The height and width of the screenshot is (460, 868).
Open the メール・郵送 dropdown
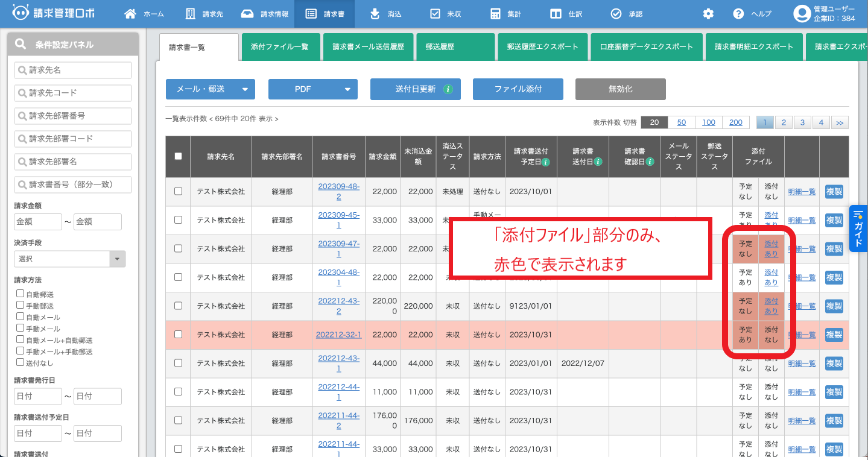(x=209, y=89)
